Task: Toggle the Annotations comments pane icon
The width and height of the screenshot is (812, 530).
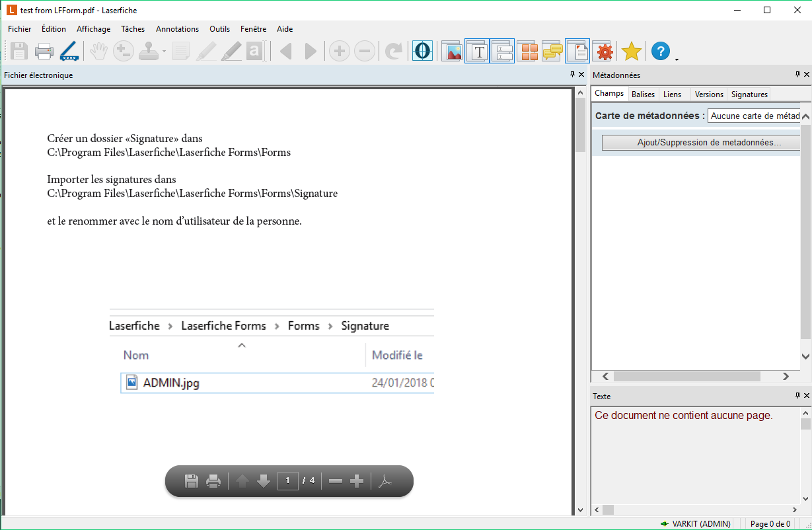Action: [552, 51]
